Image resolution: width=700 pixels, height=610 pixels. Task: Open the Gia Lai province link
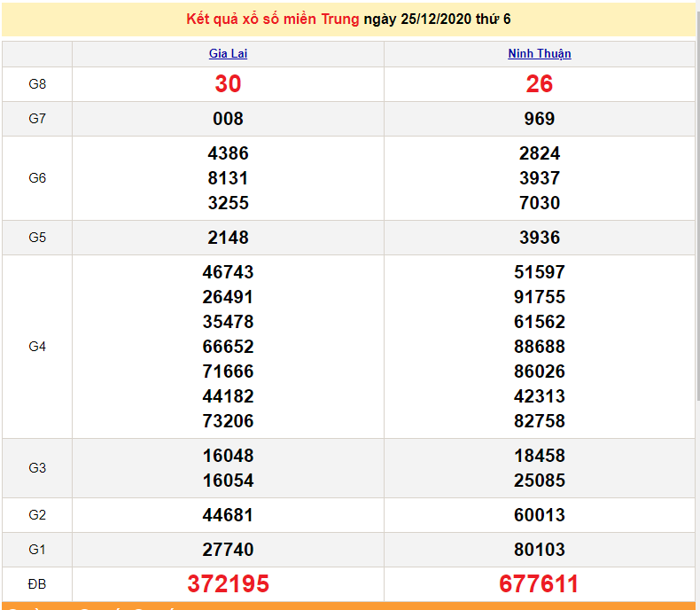[x=228, y=54]
